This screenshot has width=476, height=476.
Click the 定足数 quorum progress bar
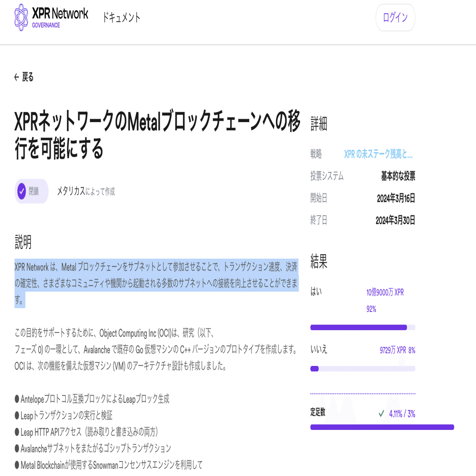pyautogui.click(x=382, y=427)
